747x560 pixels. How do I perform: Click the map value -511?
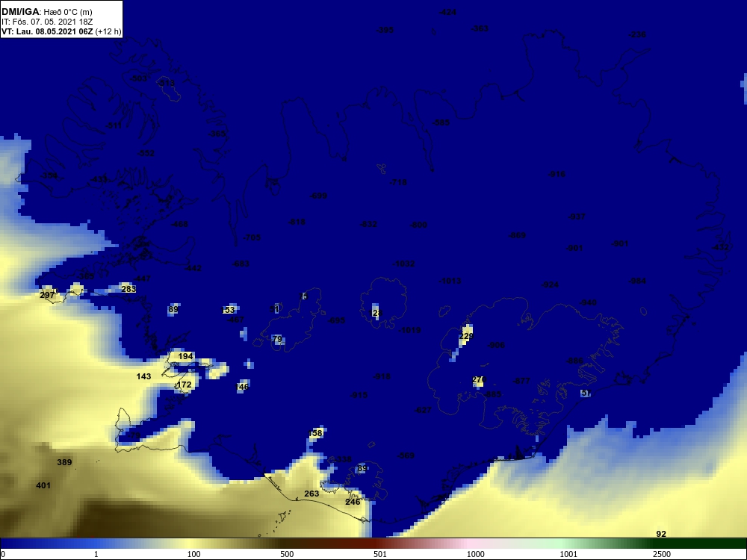click(x=114, y=125)
